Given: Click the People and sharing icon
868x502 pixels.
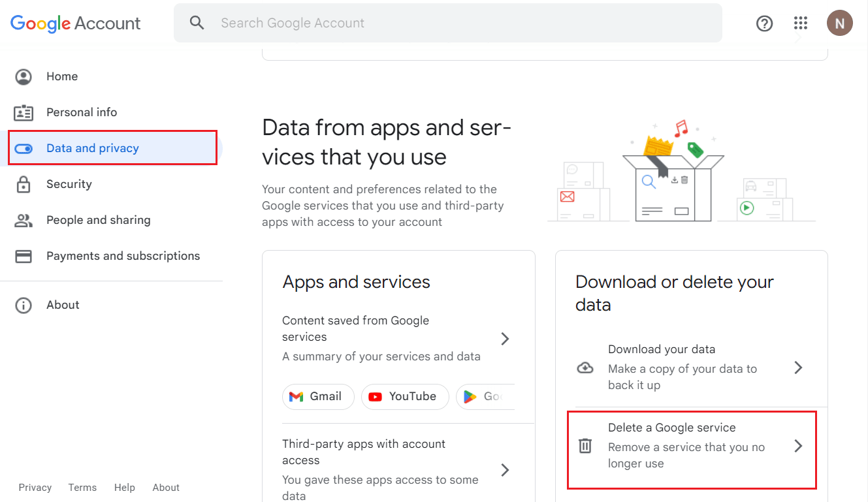Looking at the screenshot, I should (x=24, y=221).
